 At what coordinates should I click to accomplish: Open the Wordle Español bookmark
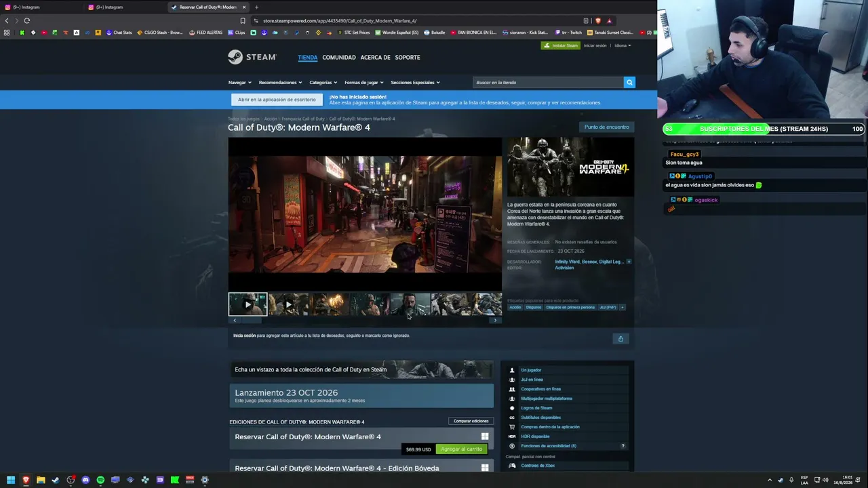(397, 33)
